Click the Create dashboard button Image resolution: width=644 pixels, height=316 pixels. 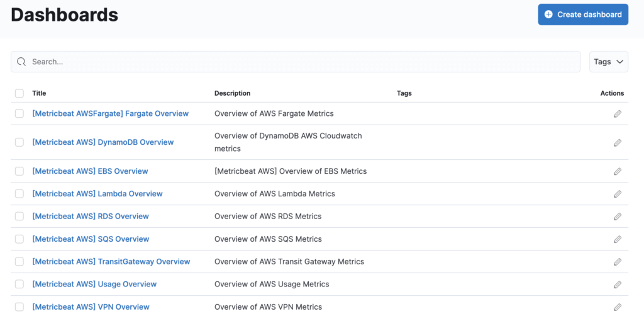[x=583, y=14]
